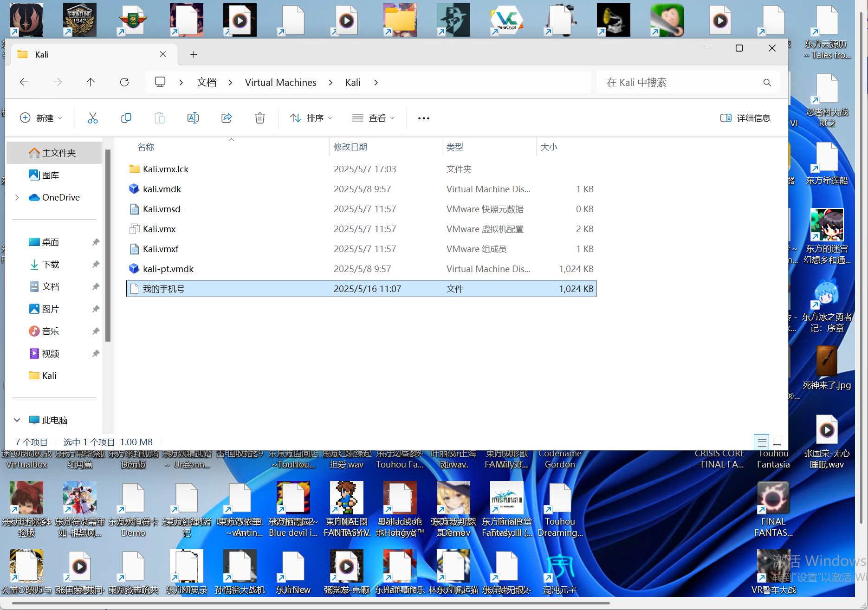Unpin 文档 from quick access
Image resolution: width=868 pixels, height=610 pixels.
pyautogui.click(x=96, y=286)
